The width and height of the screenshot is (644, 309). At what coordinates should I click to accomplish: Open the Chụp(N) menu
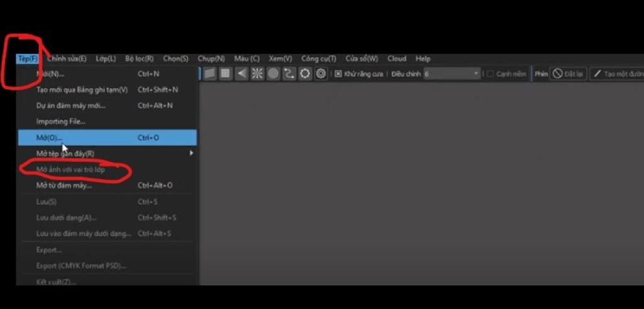click(211, 58)
